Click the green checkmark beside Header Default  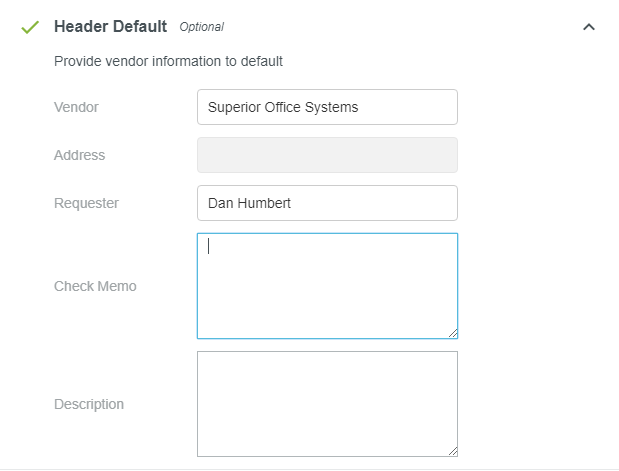tap(30, 27)
